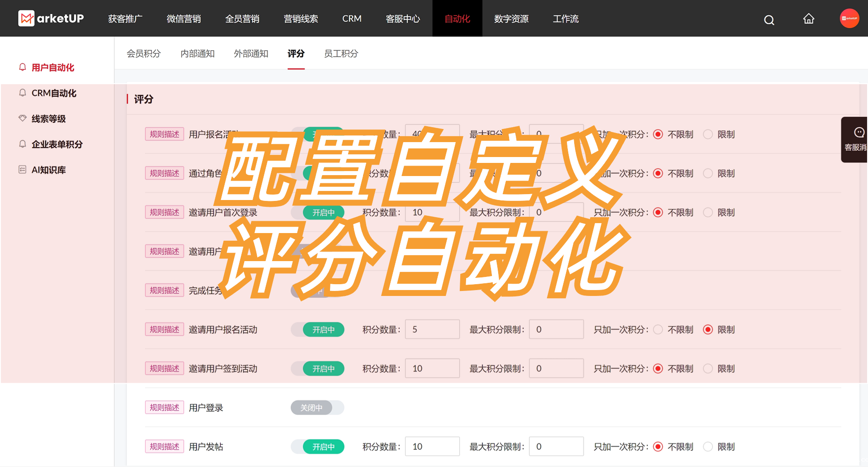Open 数字资源 top menu
Viewport: 868px width, 467px height.
(x=511, y=19)
